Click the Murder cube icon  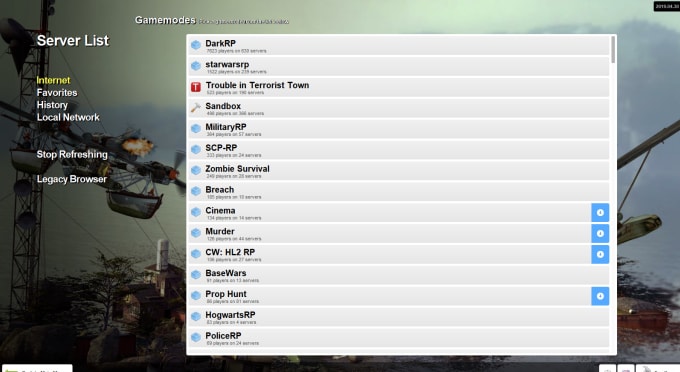tap(196, 233)
